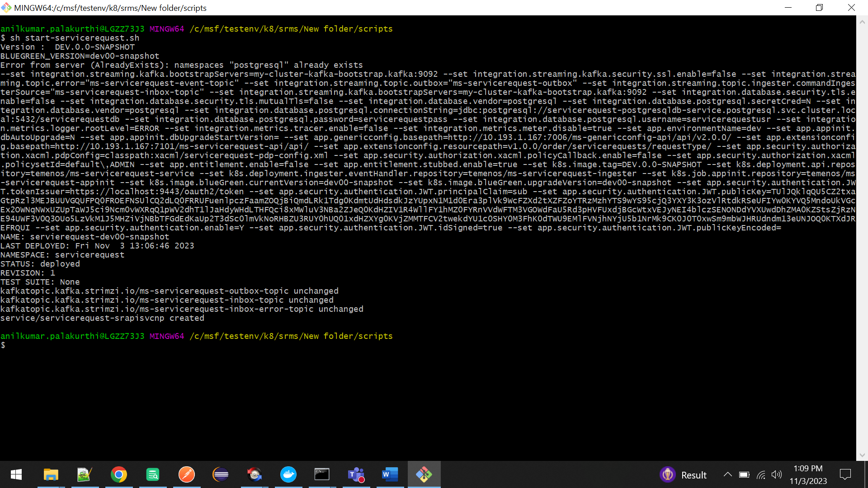Open the Windows Start menu
The height and width of the screenshot is (488, 868).
tap(16, 474)
